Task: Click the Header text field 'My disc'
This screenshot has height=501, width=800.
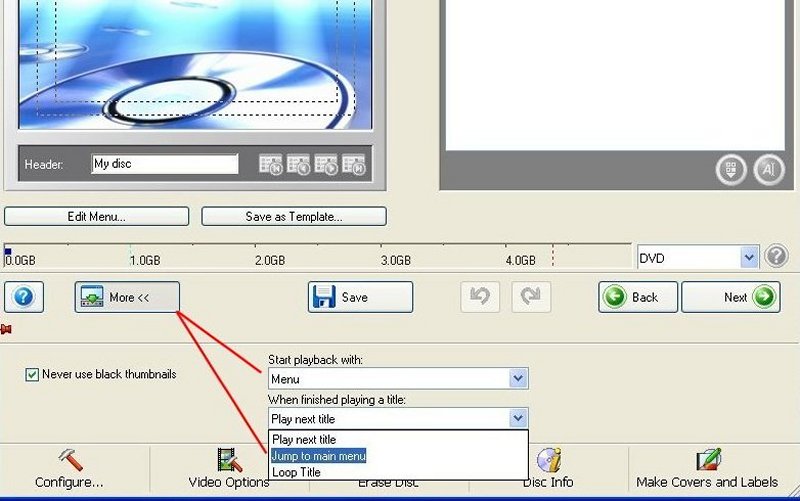Action: [165, 164]
